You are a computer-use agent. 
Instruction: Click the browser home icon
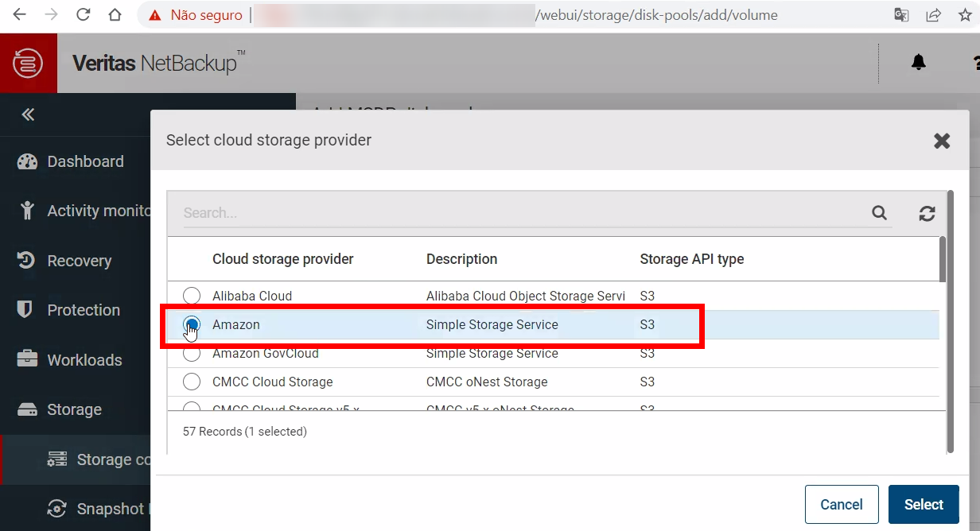(115, 15)
